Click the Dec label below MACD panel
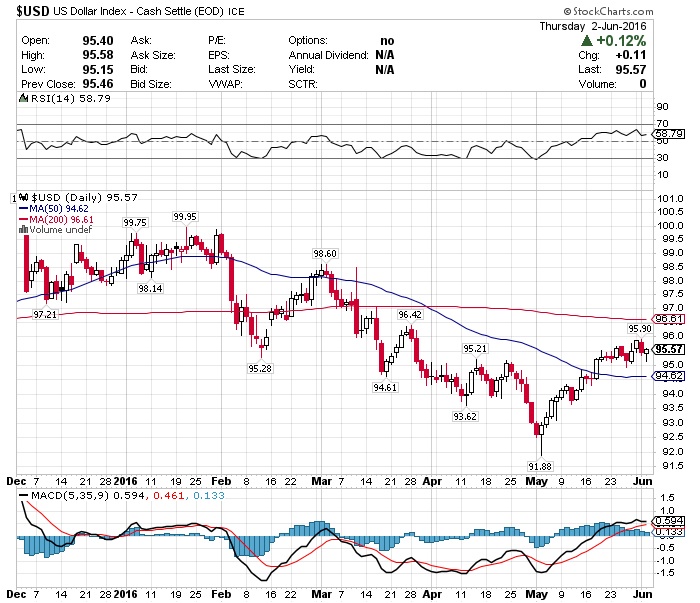This screenshot has height=603, width=700. 16,594
